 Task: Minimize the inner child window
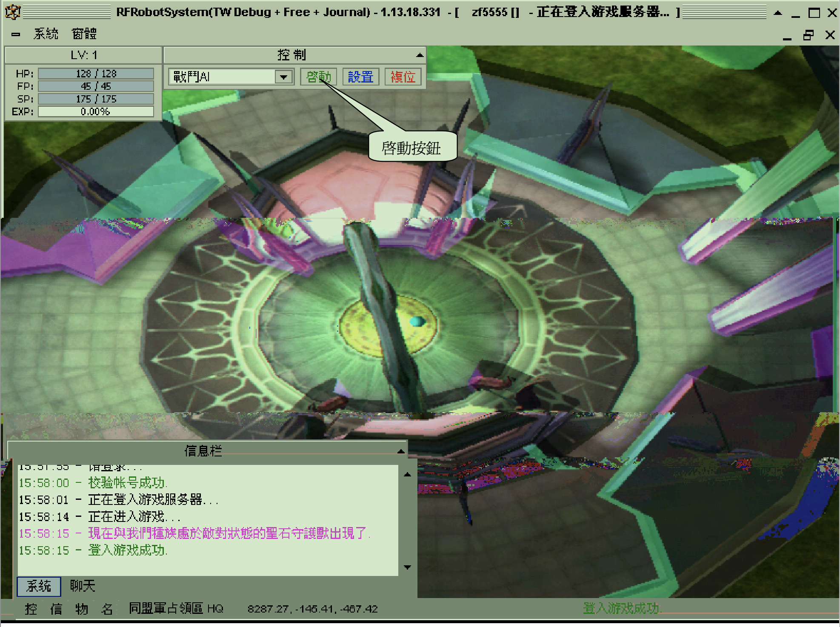[x=787, y=36]
